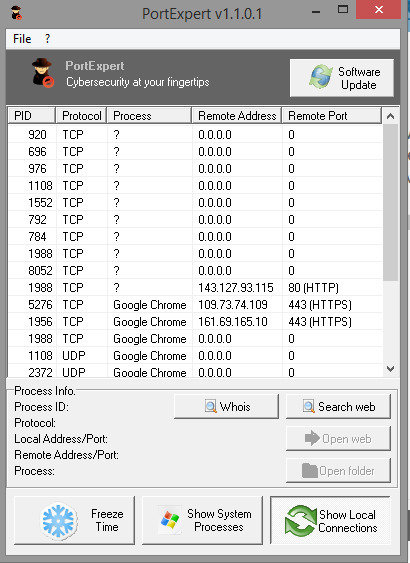
Task: Click the folder icon on Open folder button
Action: coord(309,470)
